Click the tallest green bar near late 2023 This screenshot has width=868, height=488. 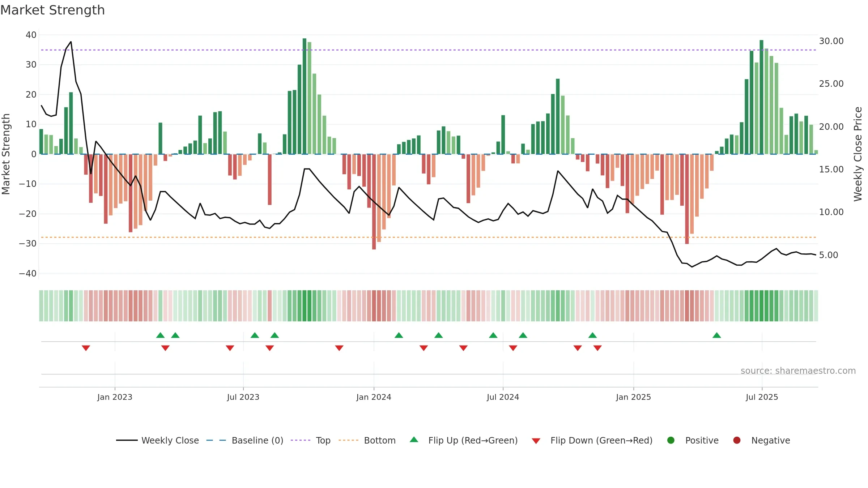[x=305, y=96]
